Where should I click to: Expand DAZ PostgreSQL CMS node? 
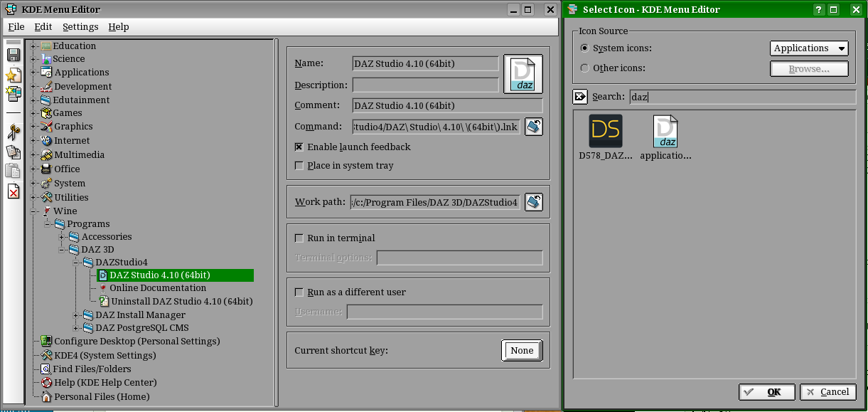coord(76,328)
